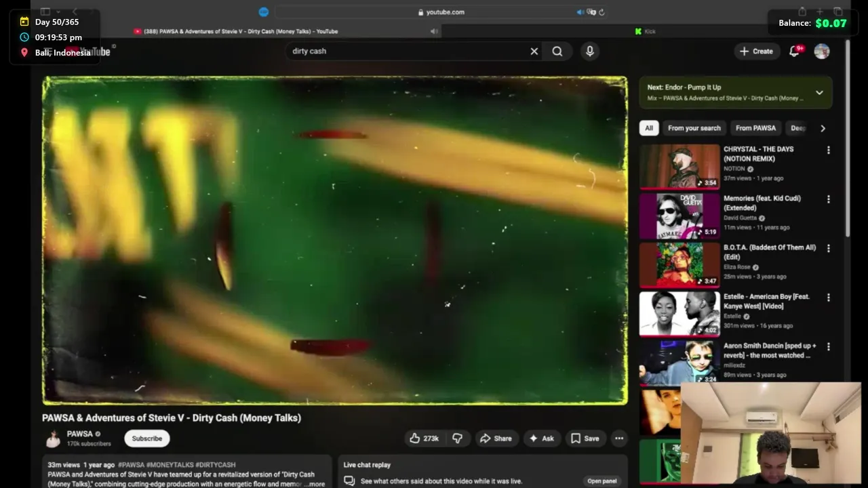The width and height of the screenshot is (868, 488).
Task: Click the #MONEYTALKS hashtag link
Action: tap(170, 465)
